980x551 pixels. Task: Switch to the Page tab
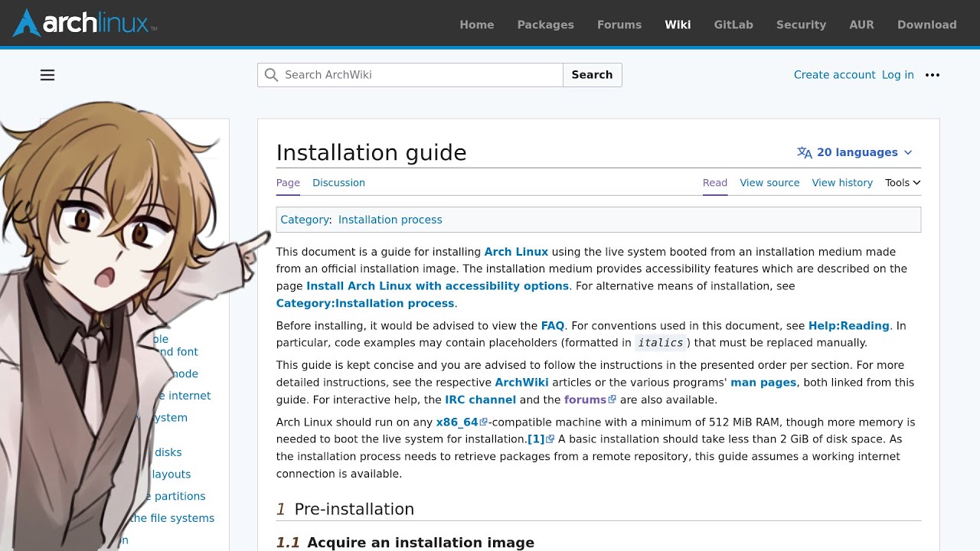(x=288, y=183)
